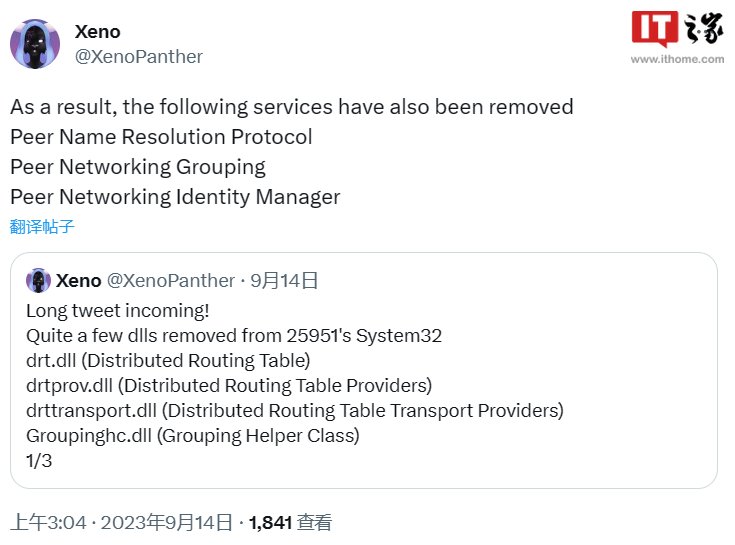Viewport: 735px width, 545px height.
Task: Open the @XenoPanther handle under author name
Action: click(139, 57)
